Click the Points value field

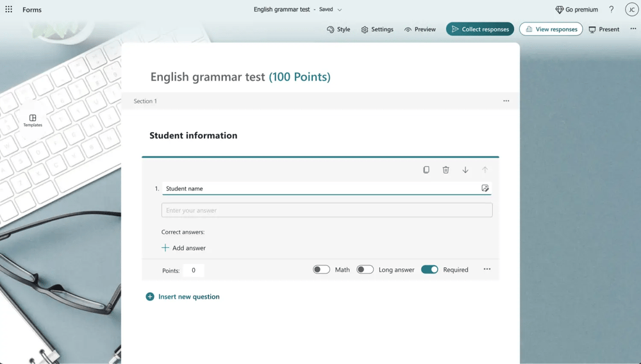coord(194,270)
